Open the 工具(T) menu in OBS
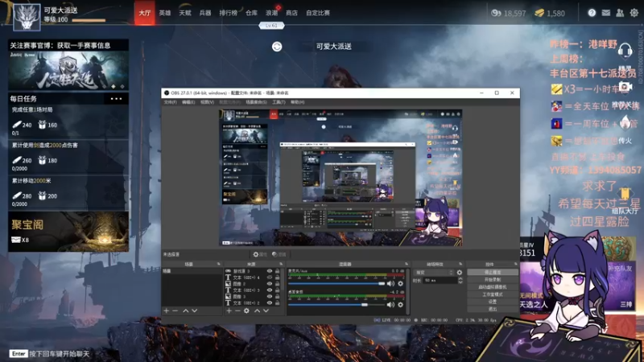This screenshot has height=362, width=644. (279, 102)
